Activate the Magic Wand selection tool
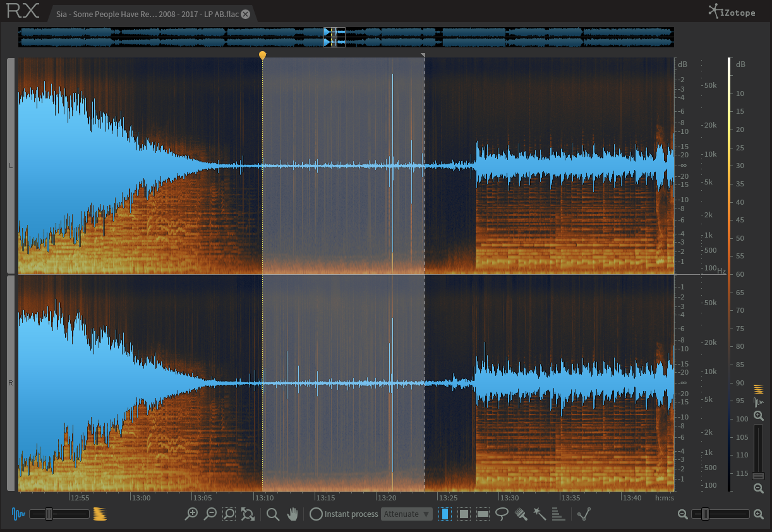 [x=540, y=514]
